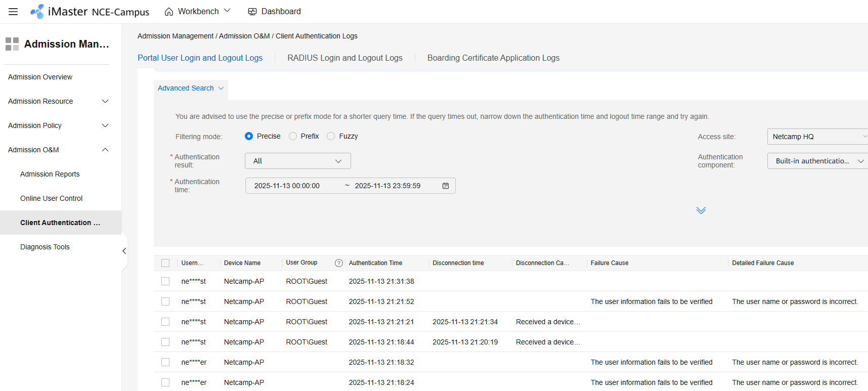Image resolution: width=868 pixels, height=391 pixels.
Task: Open Client Authentication menu item
Action: point(60,223)
